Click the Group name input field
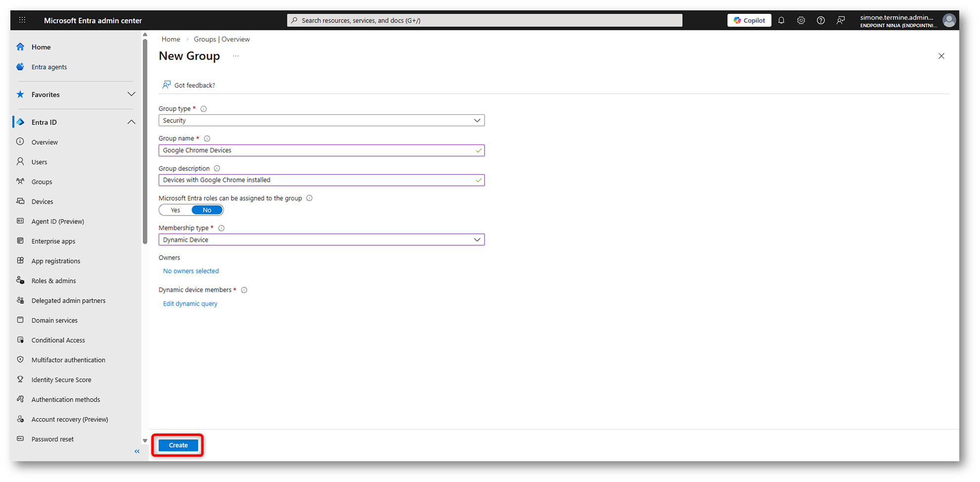Screen dimensions: 980x482 point(322,150)
